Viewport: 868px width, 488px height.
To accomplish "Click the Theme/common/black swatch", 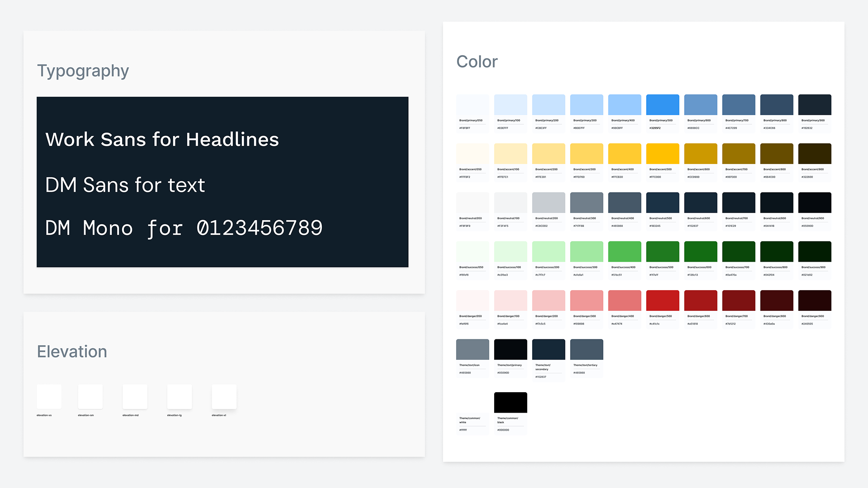I will [x=510, y=402].
